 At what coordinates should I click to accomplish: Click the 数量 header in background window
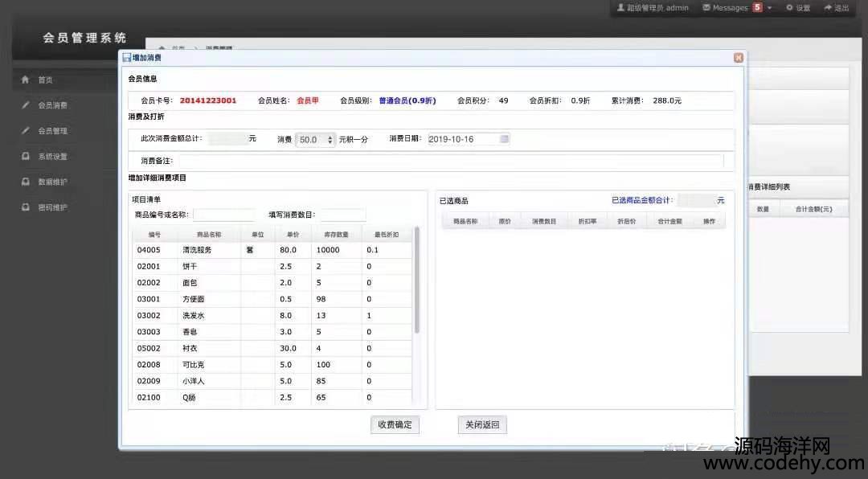(763, 209)
